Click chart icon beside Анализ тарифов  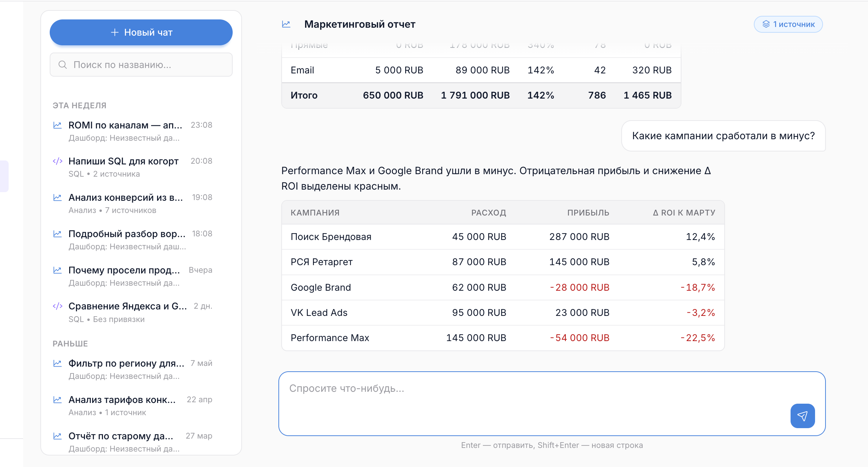(x=58, y=400)
